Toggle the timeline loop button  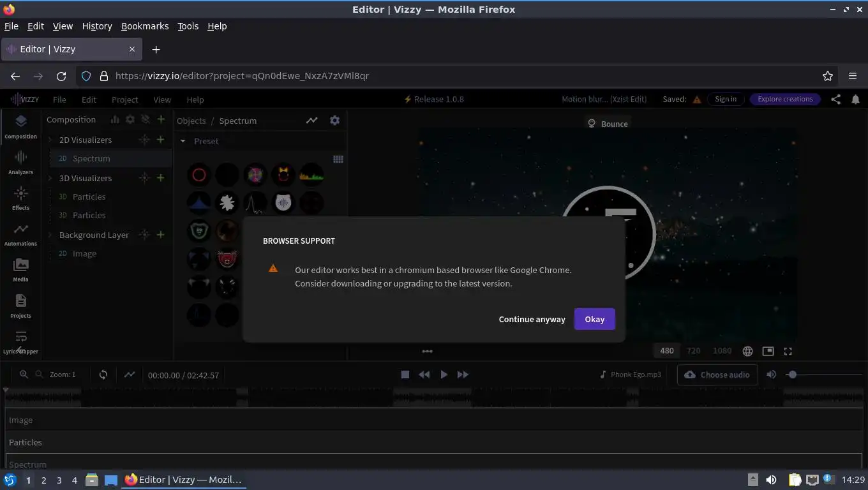pyautogui.click(x=103, y=375)
